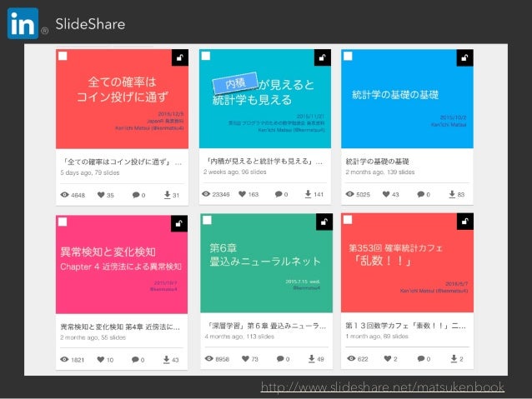Select checkbox on 第353回 確率統計カフェ card
The height and width of the screenshot is (399, 532).
[348, 220]
